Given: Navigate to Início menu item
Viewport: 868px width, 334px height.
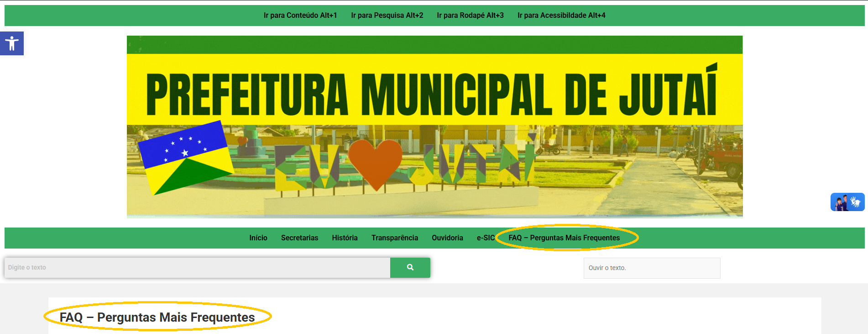Looking at the screenshot, I should (x=258, y=238).
